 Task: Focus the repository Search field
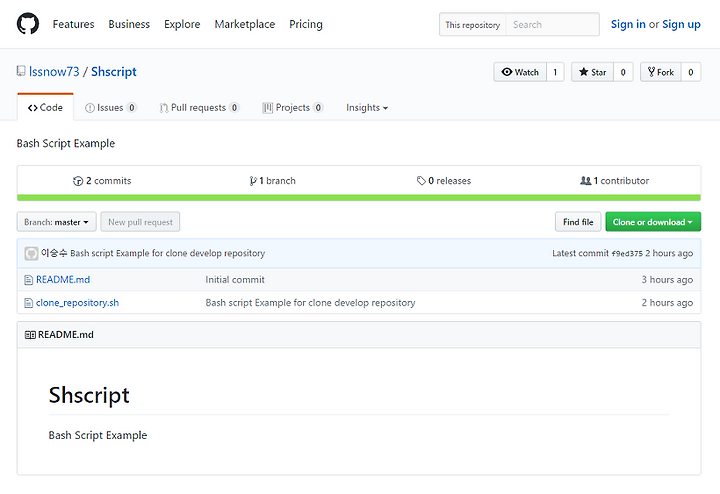click(552, 24)
